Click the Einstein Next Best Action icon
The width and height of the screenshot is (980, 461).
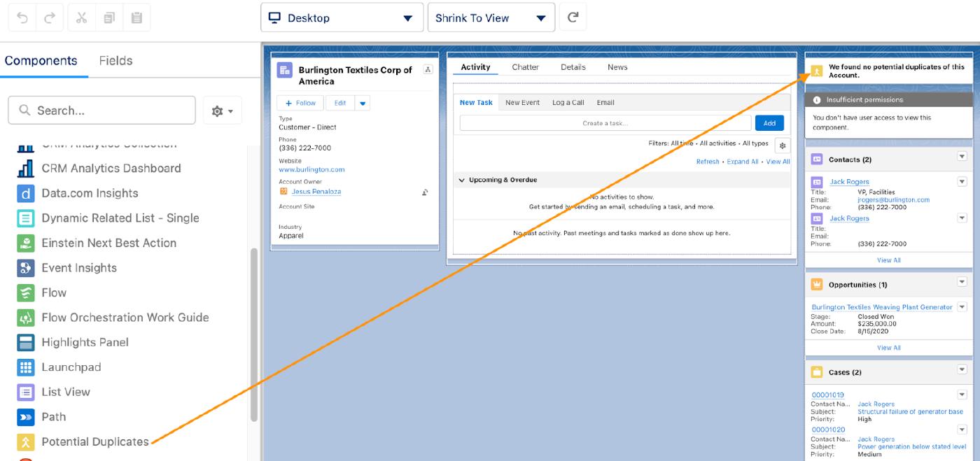click(x=26, y=243)
